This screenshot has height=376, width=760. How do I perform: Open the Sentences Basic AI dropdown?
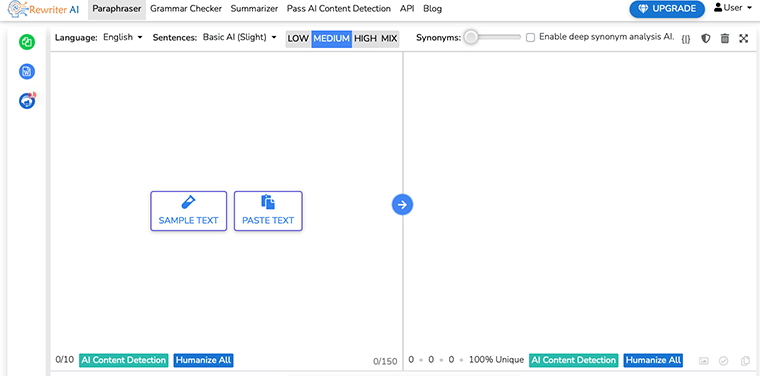pyautogui.click(x=239, y=37)
